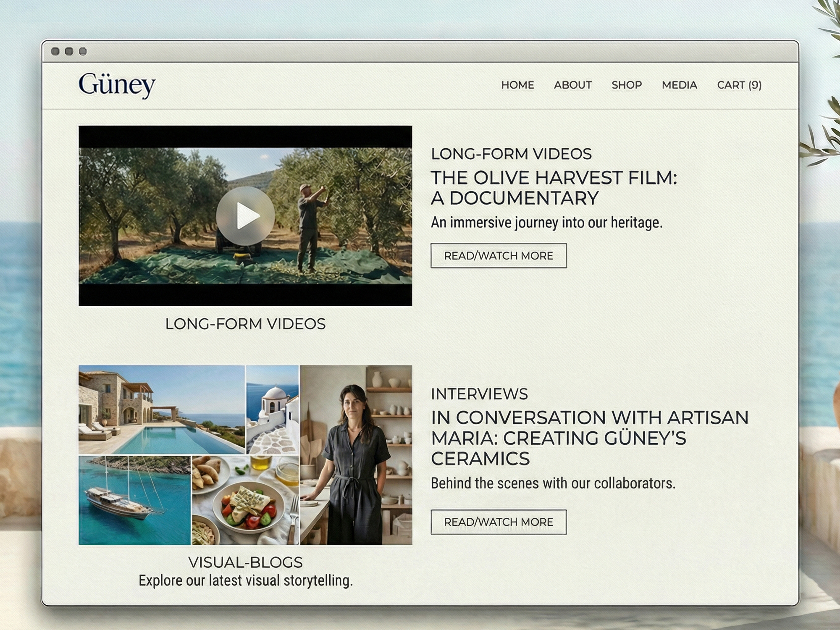Click LONG-FORM VIDEOS caption below video
This screenshot has width=840, height=630.
245,324
